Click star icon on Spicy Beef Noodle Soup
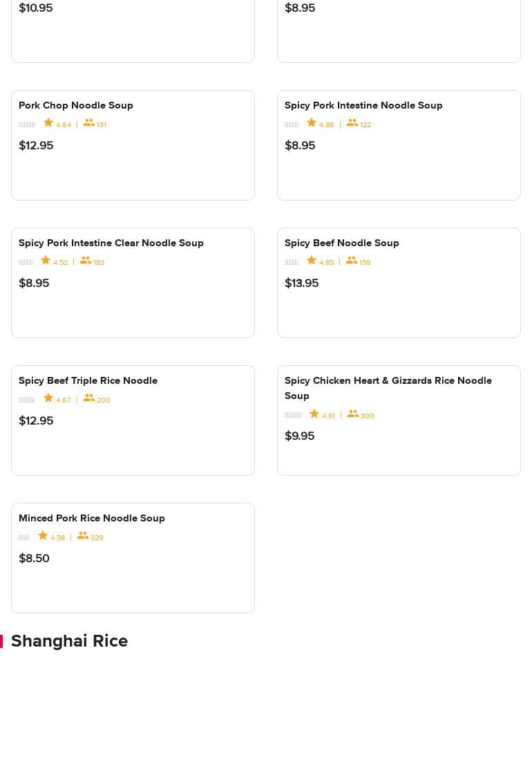The height and width of the screenshot is (769, 532). pyautogui.click(x=312, y=261)
